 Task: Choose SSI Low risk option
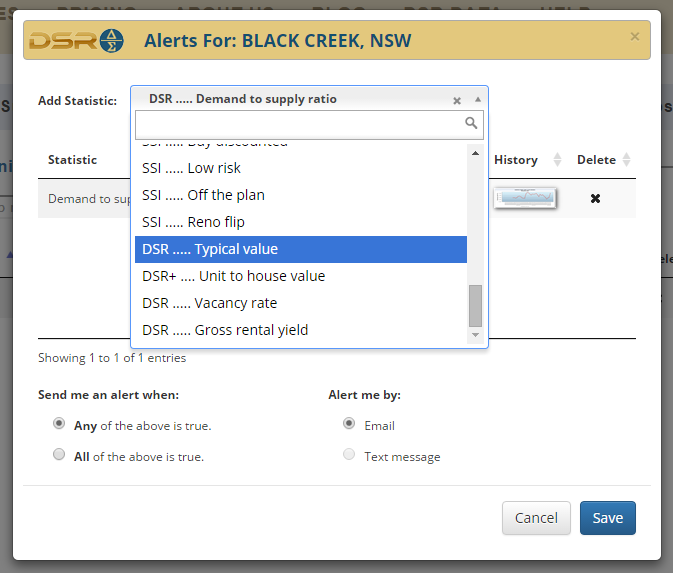(x=300, y=168)
